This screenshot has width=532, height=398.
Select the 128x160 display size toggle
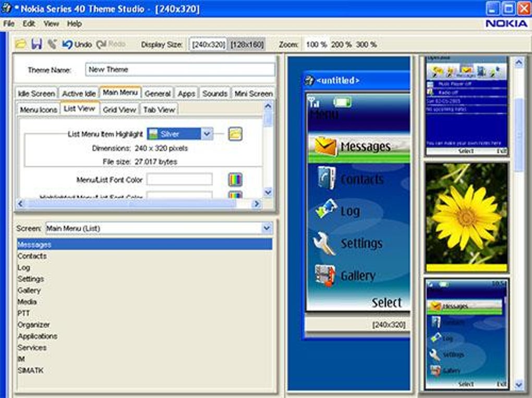[247, 44]
